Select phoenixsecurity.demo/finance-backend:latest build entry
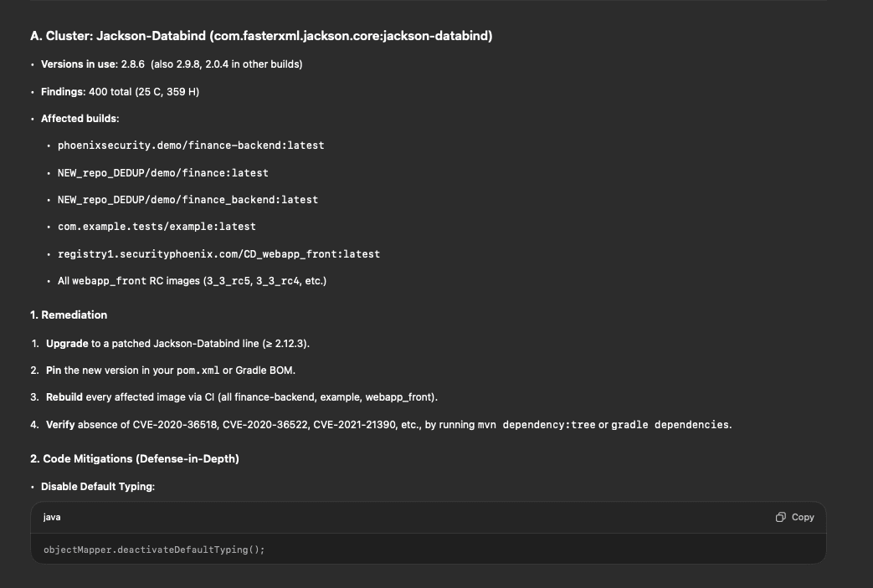Screen dimensions: 873x588 click(x=191, y=146)
